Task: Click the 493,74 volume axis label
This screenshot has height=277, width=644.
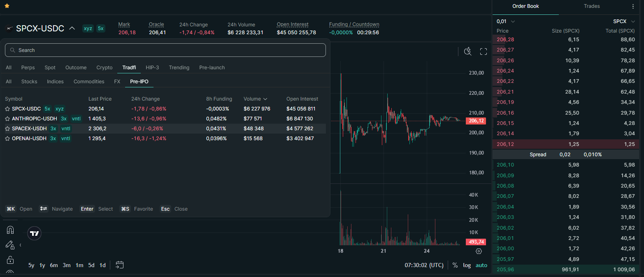Action: coord(476,242)
